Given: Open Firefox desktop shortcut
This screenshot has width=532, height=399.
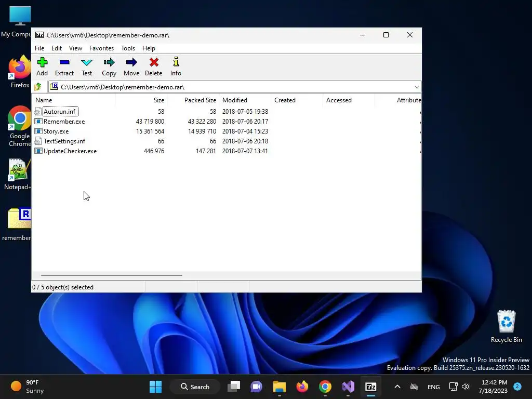Looking at the screenshot, I should (x=19, y=72).
